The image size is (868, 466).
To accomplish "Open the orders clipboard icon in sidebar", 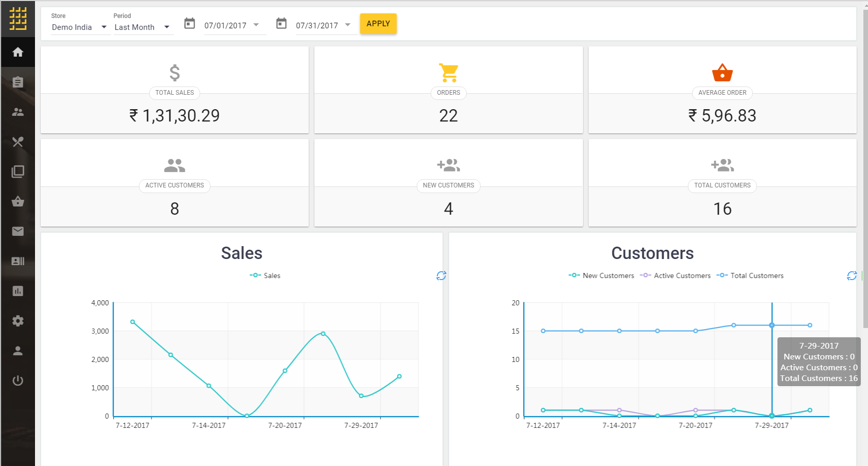I will (x=18, y=82).
